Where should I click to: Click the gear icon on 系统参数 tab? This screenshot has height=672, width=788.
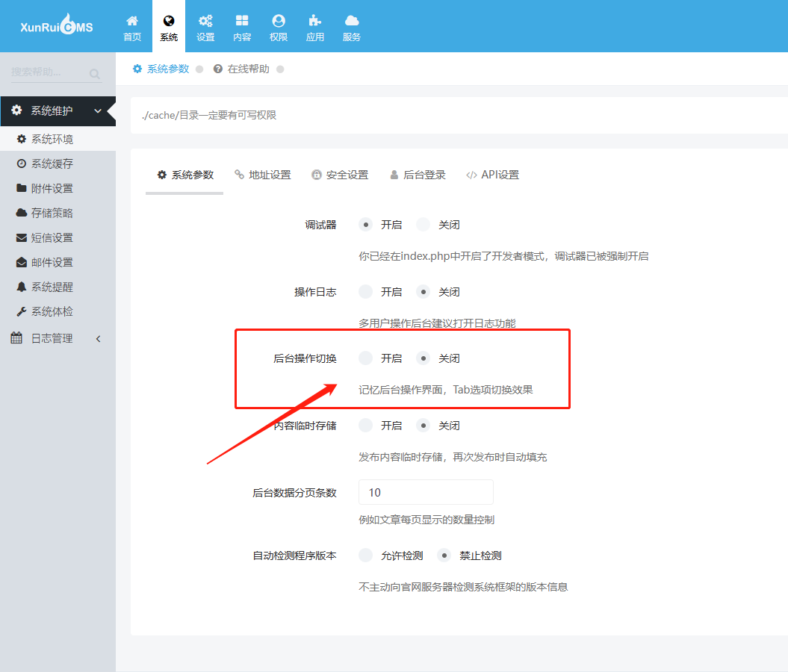click(162, 175)
